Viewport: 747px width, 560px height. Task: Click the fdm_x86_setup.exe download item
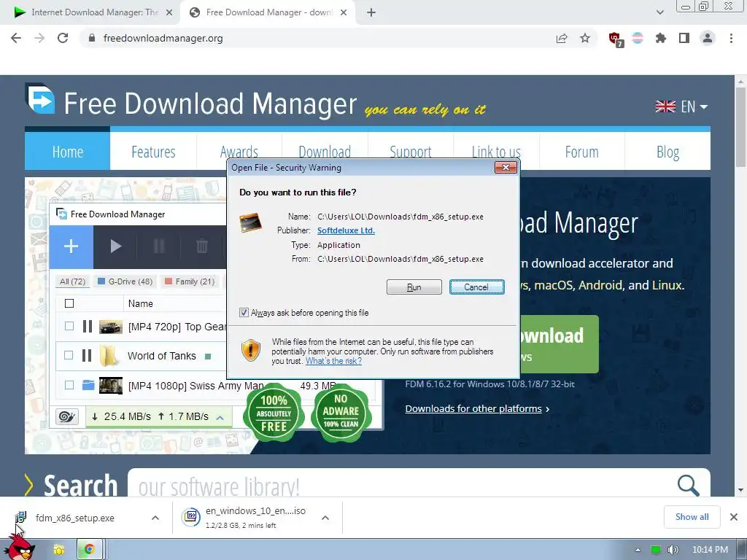[75, 518]
